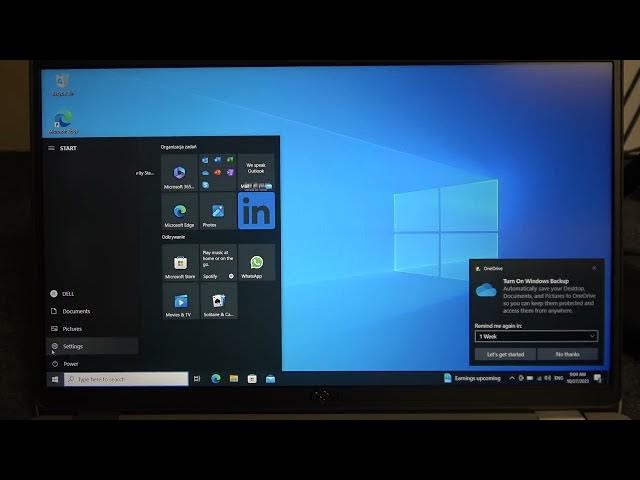This screenshot has height=480, width=640.
Task: Open Documents from the Start menu
Action: [76, 311]
